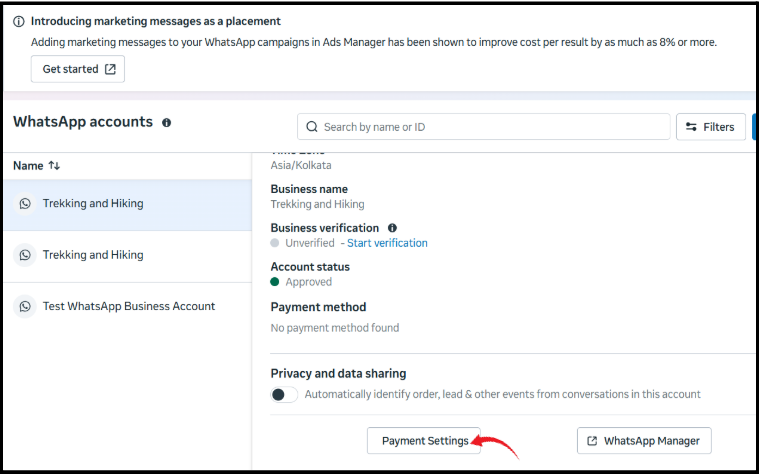
Task: Select the first Trekking and Hiking account
Action: [x=128, y=205]
